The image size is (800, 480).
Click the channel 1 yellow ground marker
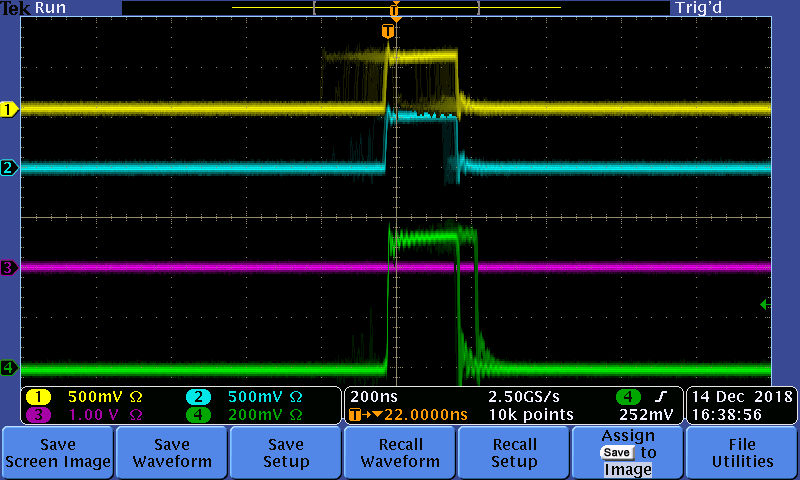[9, 109]
